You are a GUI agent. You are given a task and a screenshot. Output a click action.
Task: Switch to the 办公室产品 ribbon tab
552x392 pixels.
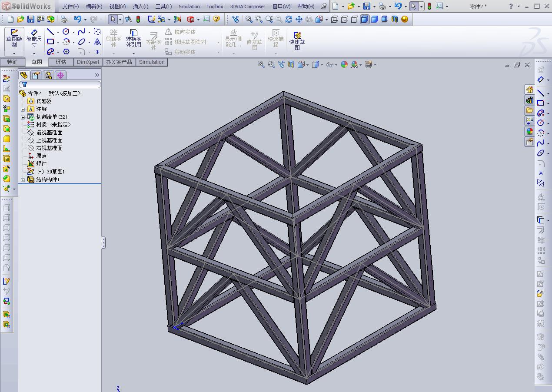pos(119,62)
